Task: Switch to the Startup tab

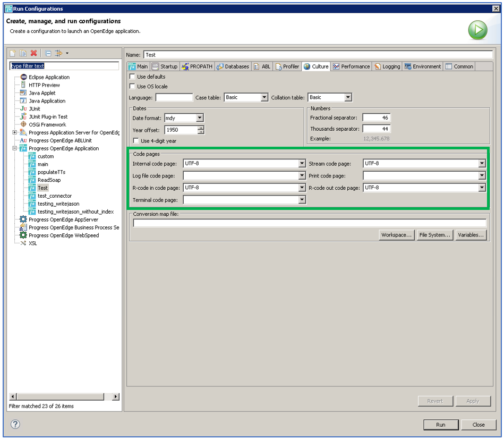Action: coord(165,66)
